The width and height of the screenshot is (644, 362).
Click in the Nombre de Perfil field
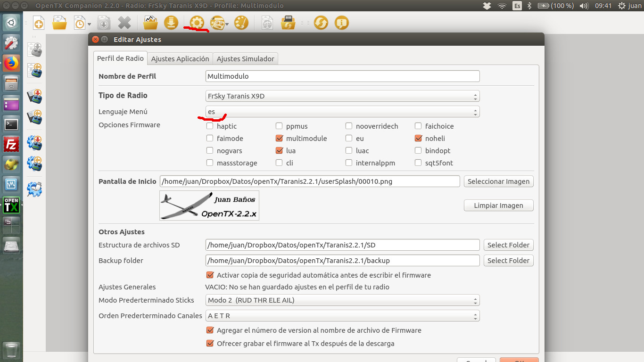point(342,76)
